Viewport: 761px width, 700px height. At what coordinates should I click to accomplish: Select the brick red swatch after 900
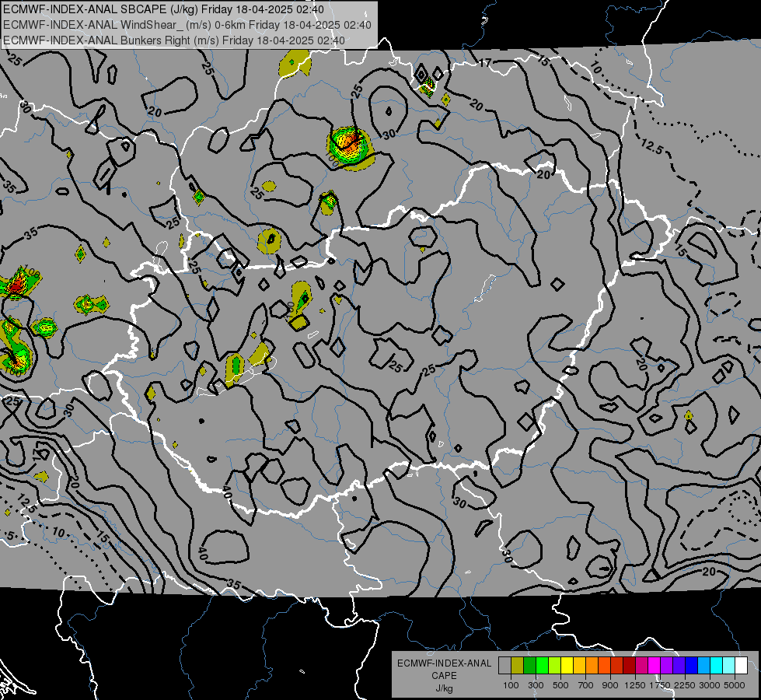pyautogui.click(x=617, y=666)
